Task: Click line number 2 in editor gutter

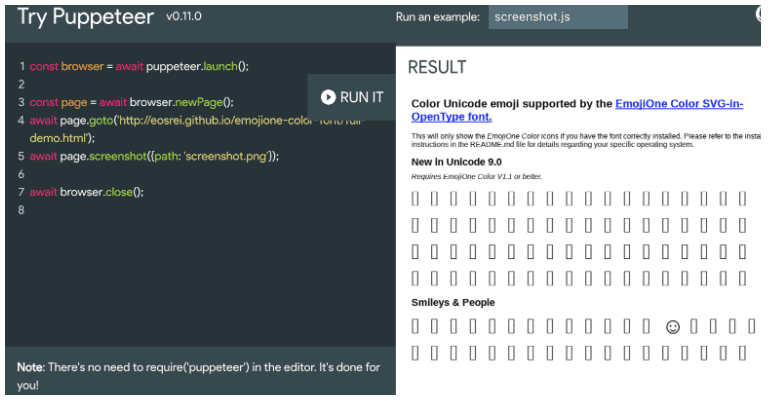Action: pyautogui.click(x=21, y=84)
